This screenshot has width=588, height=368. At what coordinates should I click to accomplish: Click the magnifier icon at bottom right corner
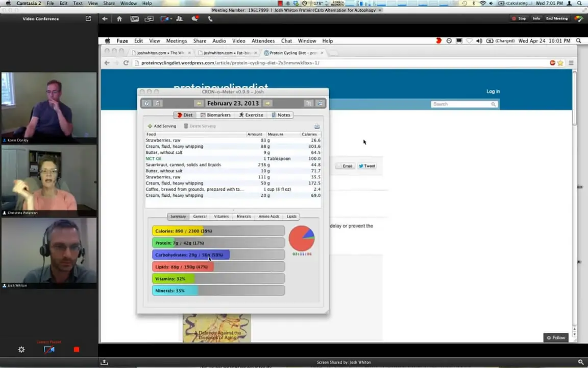click(x=581, y=362)
